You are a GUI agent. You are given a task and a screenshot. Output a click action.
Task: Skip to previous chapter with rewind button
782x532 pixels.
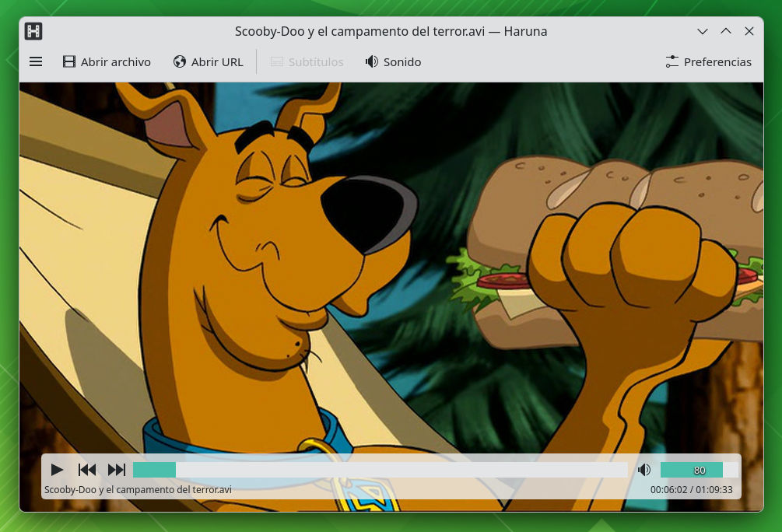87,470
